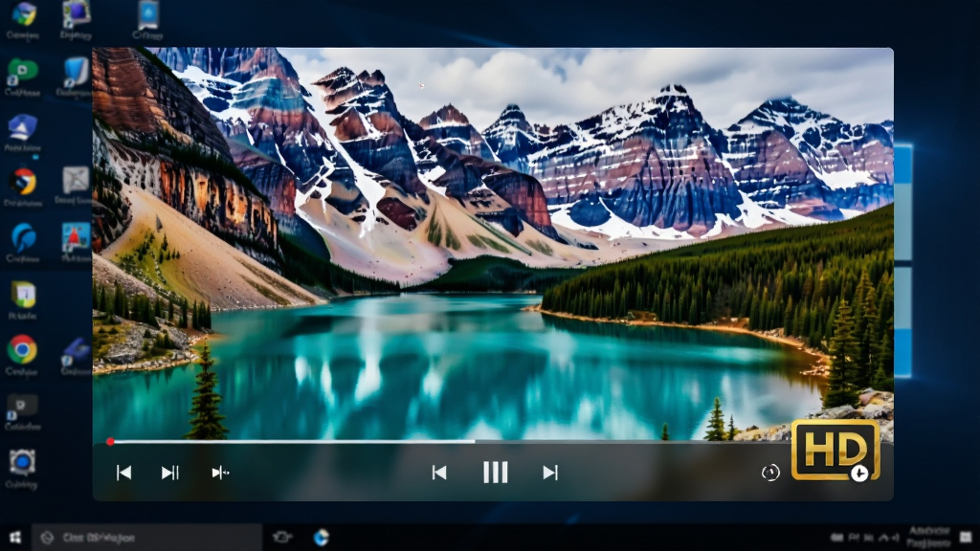980x551 pixels.
Task: Open the tilted blue document desktop icon
Action: click(76, 71)
